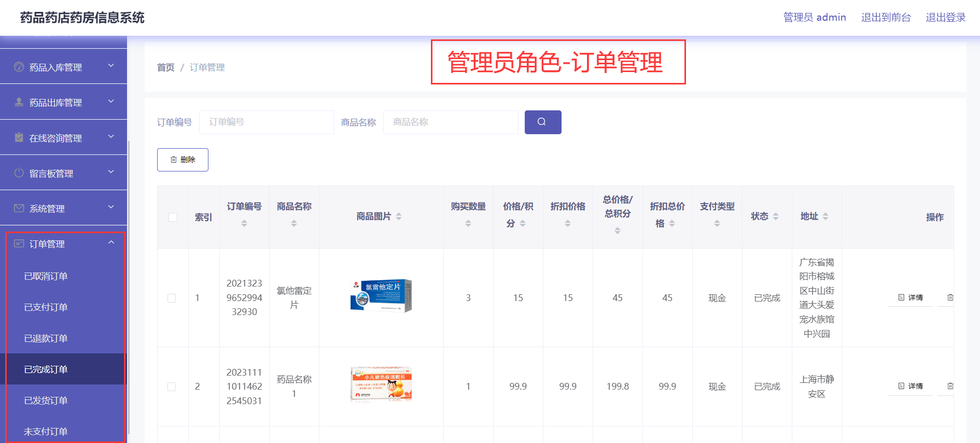Click 退出登录 link
Viewport: 980px width, 443px height.
[x=946, y=17]
